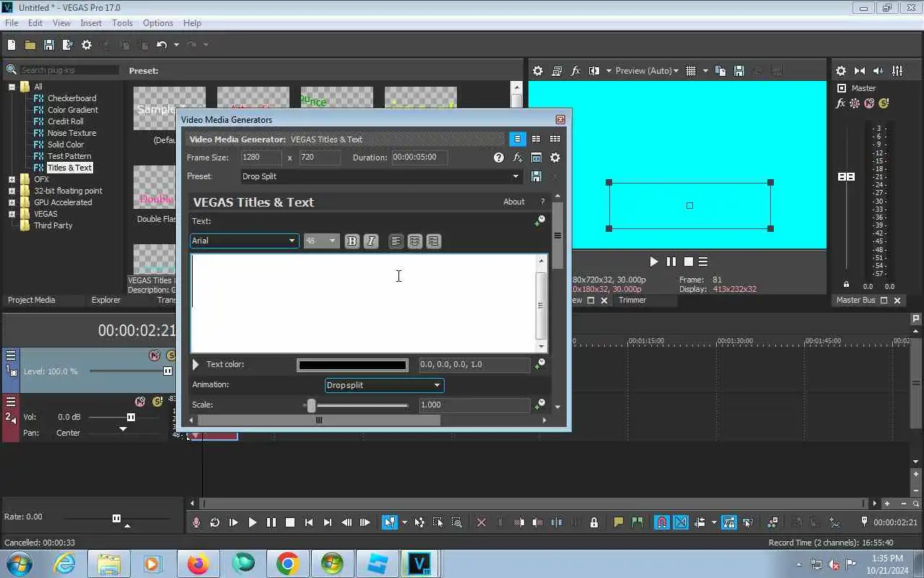
Task: Play the preview window
Action: [653, 262]
